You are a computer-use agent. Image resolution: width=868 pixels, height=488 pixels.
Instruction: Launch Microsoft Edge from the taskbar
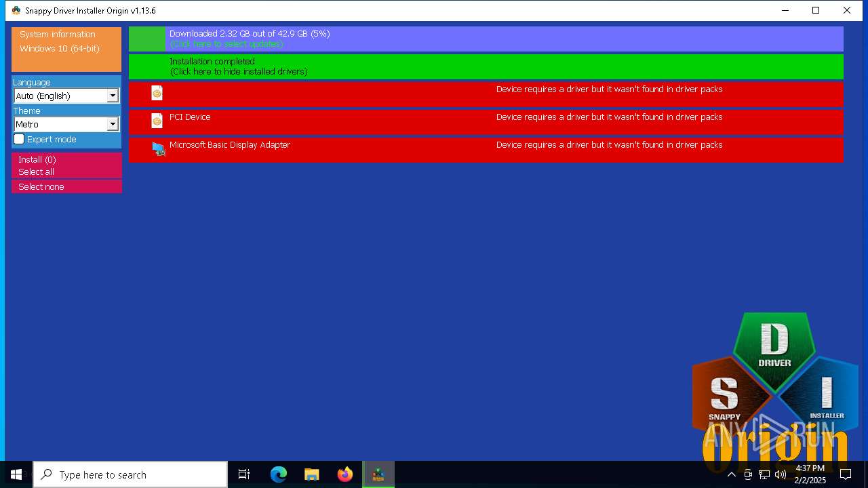coord(279,474)
